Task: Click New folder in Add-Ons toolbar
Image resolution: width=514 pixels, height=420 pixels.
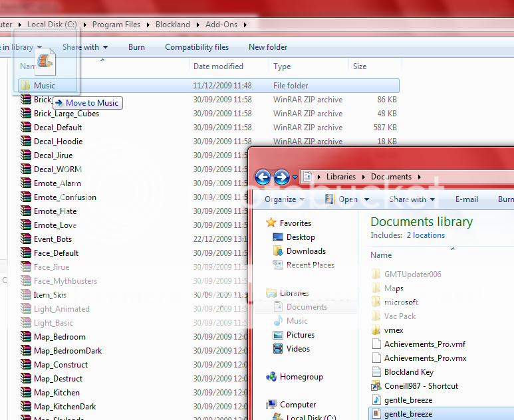Action: pos(268,47)
